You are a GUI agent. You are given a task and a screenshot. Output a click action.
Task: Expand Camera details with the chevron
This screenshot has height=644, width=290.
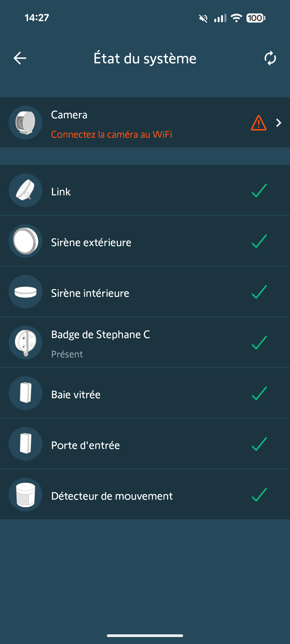point(279,123)
